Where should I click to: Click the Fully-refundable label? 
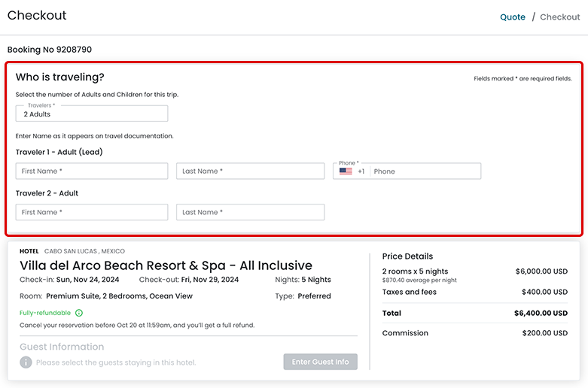coord(45,313)
